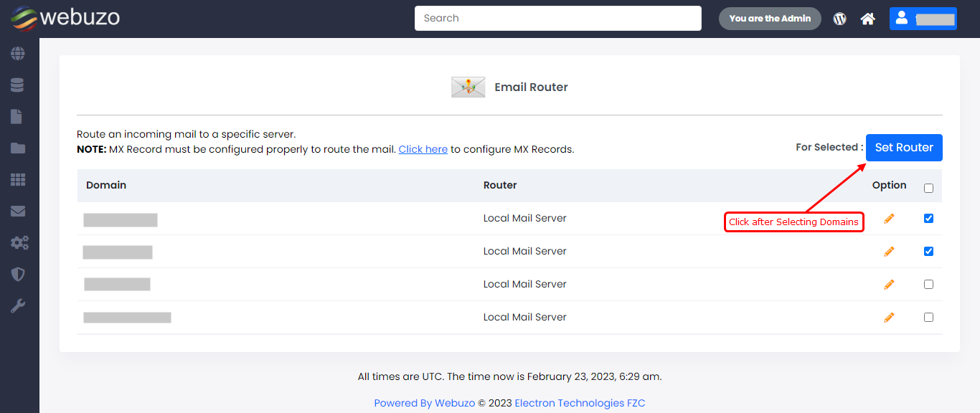Open the folder sidebar icon
Image resolution: width=980 pixels, height=413 pixels.
click(18, 148)
